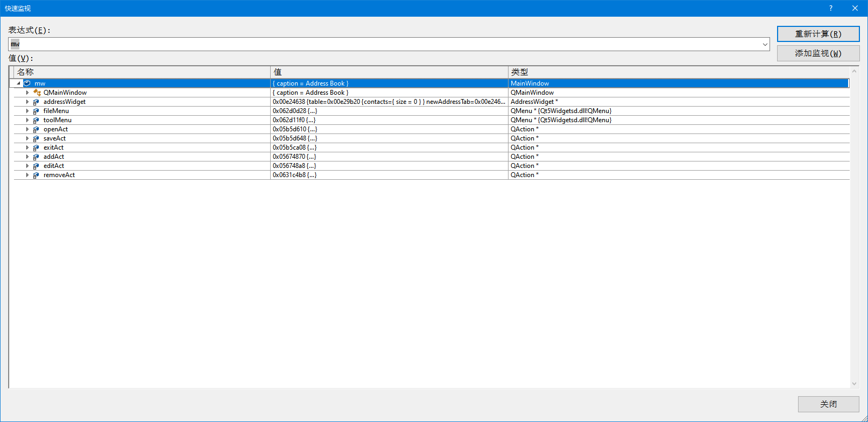The height and width of the screenshot is (422, 868).
Task: Click the QMainWindow base class icon
Action: [37, 93]
